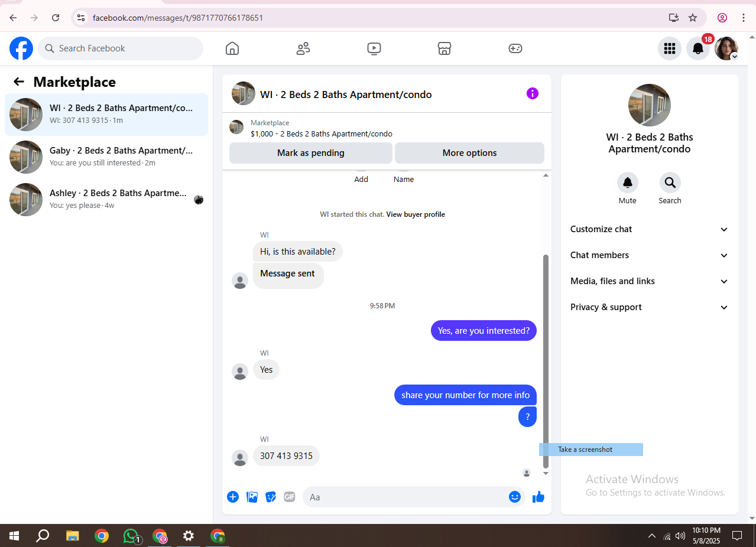Open the account profile picture menu
Viewport: 756px width, 547px height.
726,48
